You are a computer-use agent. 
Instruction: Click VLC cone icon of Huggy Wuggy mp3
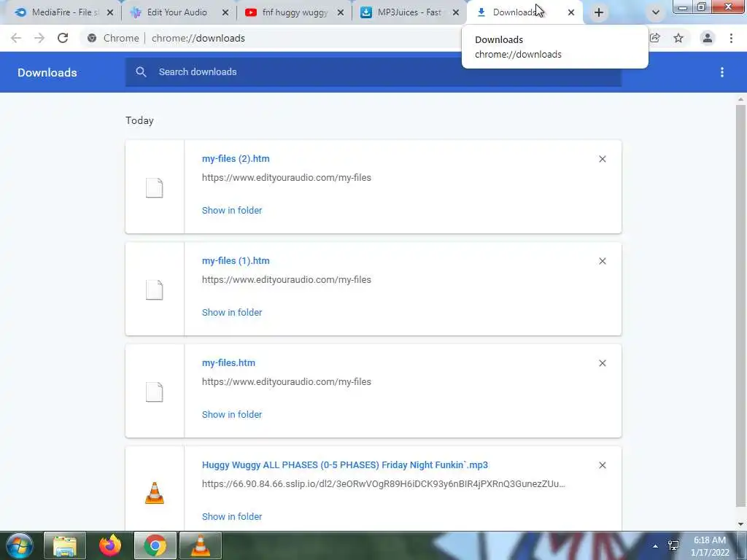tap(155, 493)
